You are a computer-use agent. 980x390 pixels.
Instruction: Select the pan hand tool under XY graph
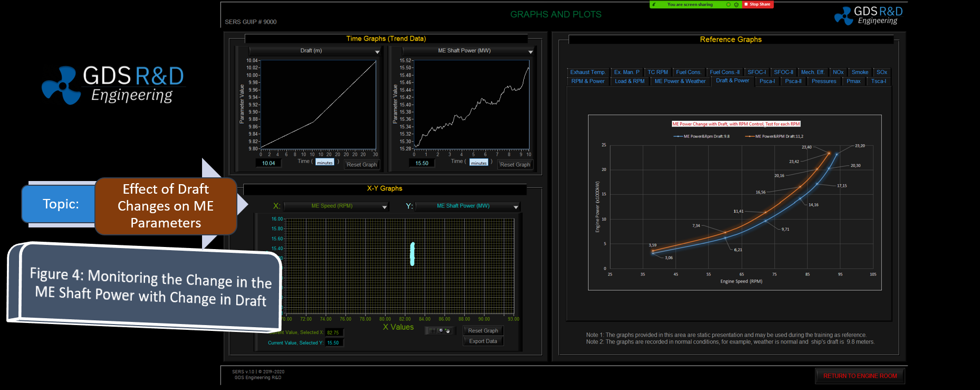448,331
